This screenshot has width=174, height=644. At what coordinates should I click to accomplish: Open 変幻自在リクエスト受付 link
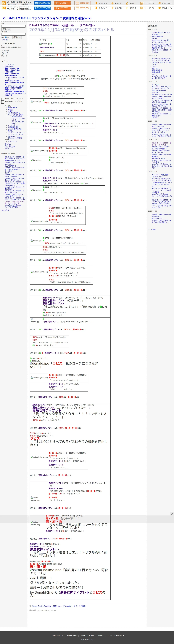16,86
